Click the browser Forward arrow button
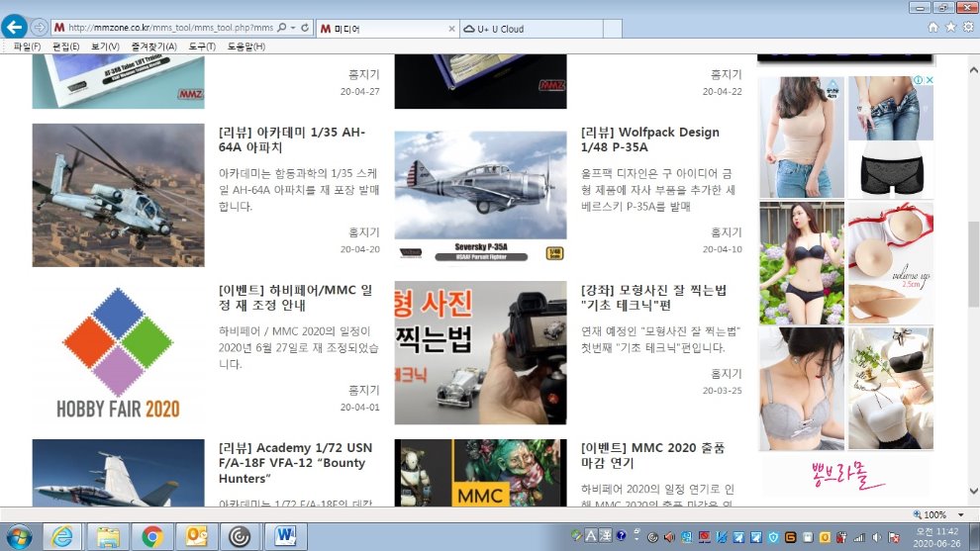The image size is (980, 551). click(39, 28)
